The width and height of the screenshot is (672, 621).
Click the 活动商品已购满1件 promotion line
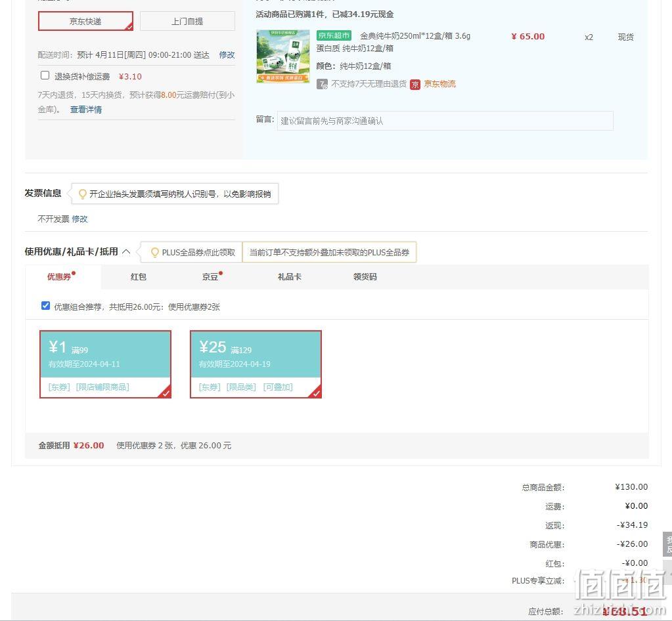pos(325,14)
